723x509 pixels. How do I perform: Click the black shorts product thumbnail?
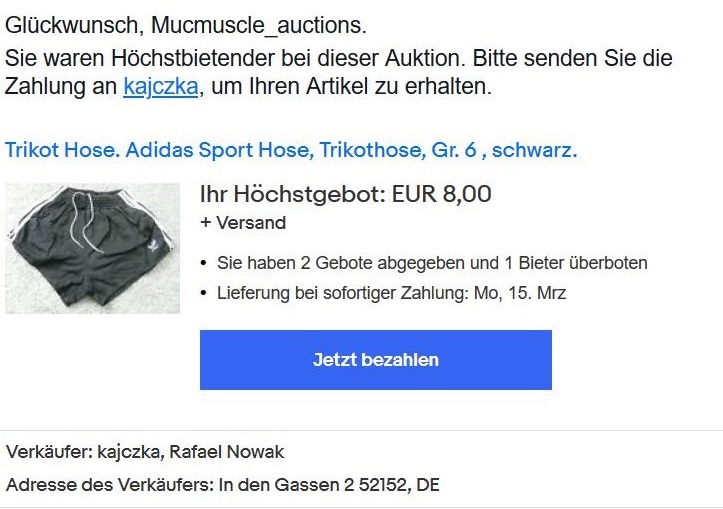[x=92, y=249]
